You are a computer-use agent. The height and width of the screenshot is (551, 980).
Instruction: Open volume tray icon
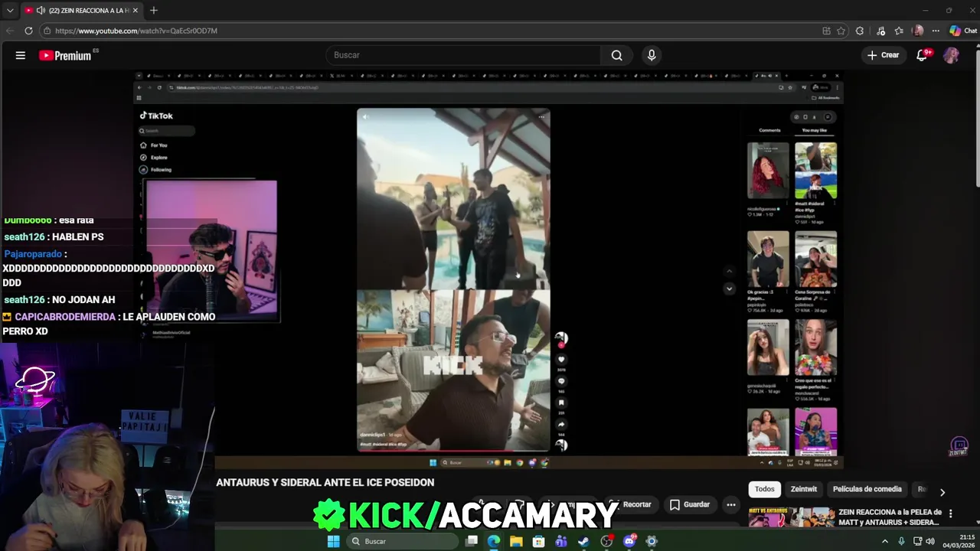pyautogui.click(x=930, y=541)
